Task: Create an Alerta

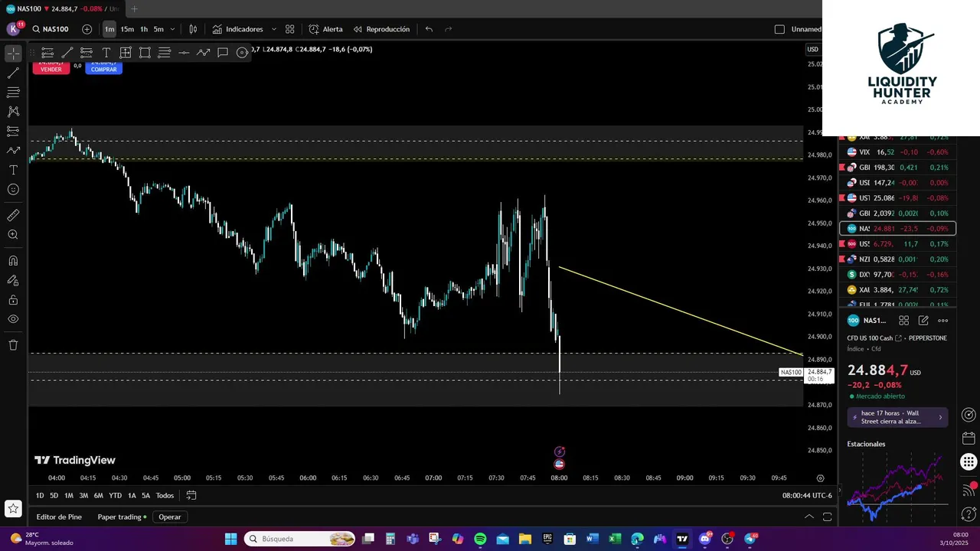Action: pyautogui.click(x=325, y=29)
